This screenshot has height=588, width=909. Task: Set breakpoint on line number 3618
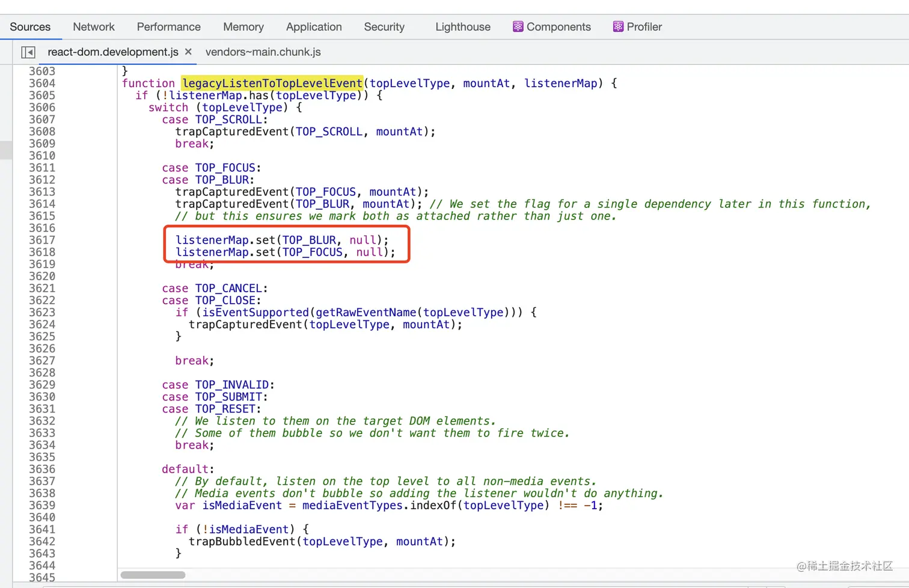click(x=42, y=252)
